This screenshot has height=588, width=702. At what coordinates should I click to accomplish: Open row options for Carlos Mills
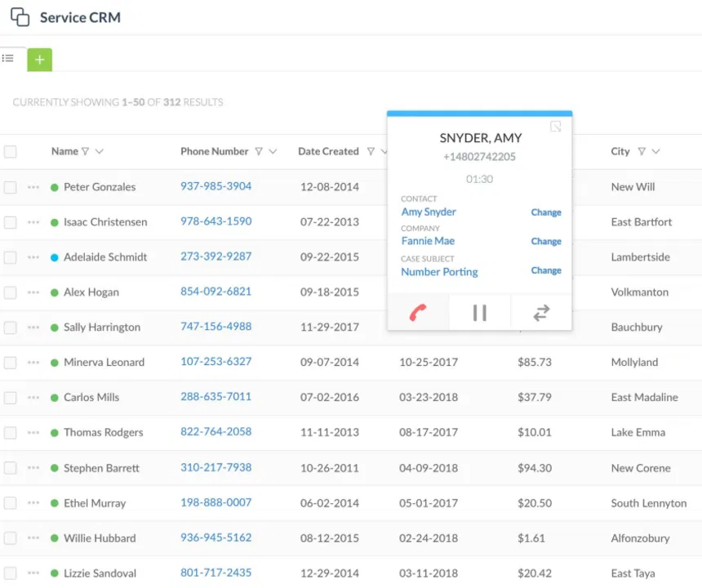[33, 397]
